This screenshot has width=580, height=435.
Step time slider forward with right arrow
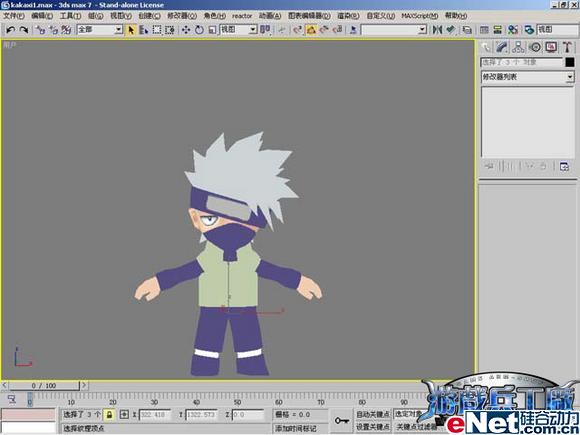[x=84, y=386]
